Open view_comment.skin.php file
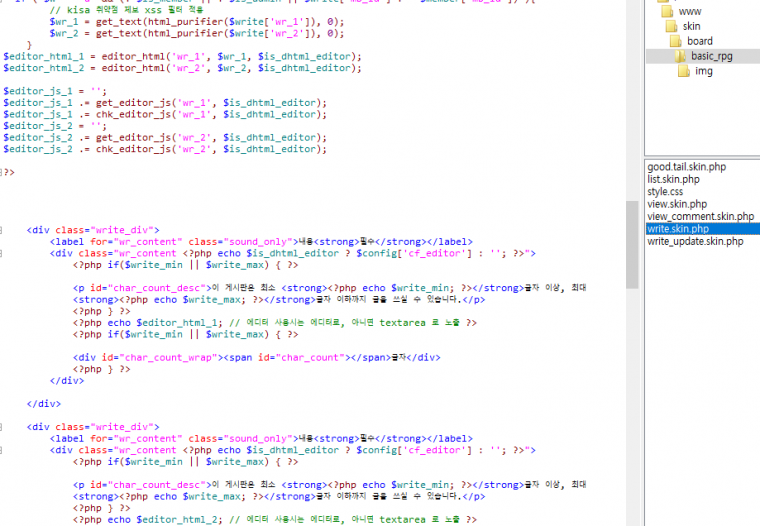Image resolution: width=760 pixels, height=526 pixels. pos(700,216)
